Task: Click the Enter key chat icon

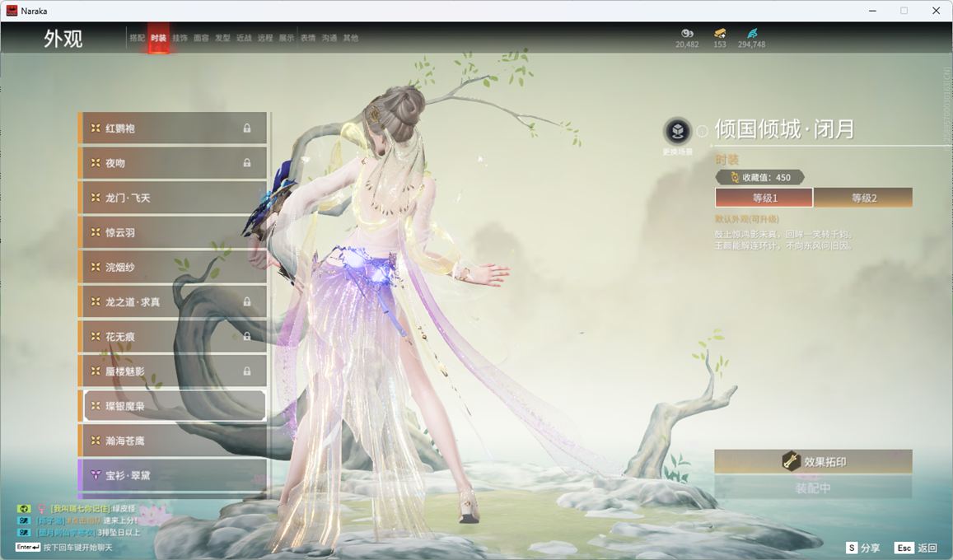Action: (28, 548)
